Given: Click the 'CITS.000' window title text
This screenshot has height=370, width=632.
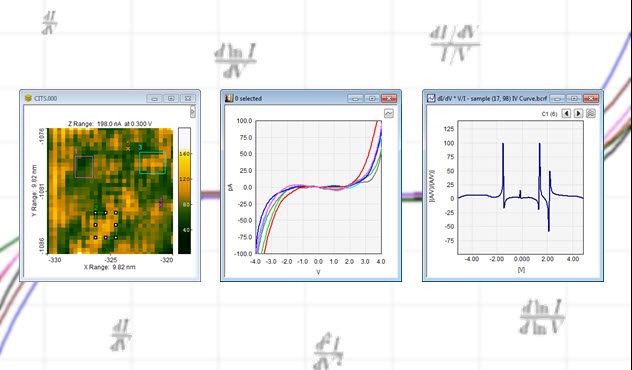Looking at the screenshot, I should coord(46,98).
